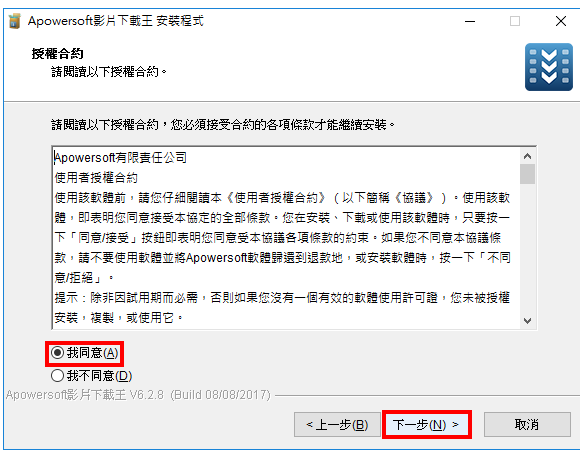Screen dimensions: 580x456
Task: Click the license scrollbar down arrow
Action: pyautogui.click(x=527, y=321)
